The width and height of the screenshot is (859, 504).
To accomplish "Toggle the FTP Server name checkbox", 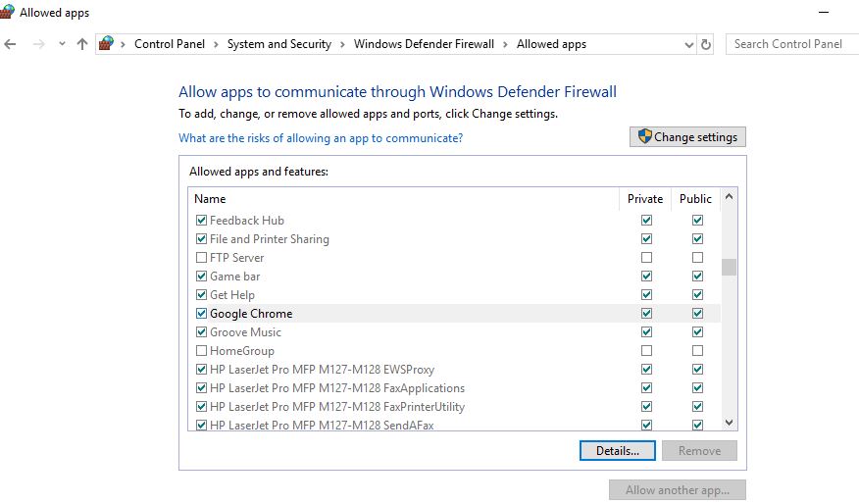I will pos(202,258).
